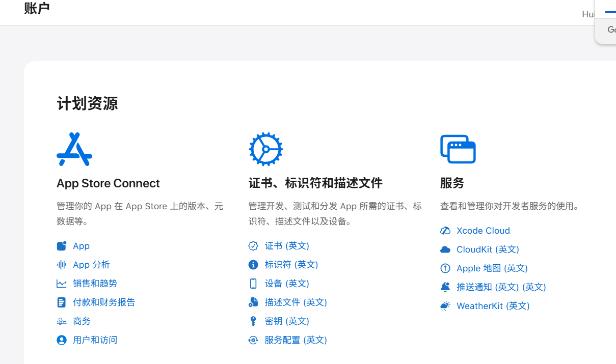Open the Apple 地图 (英文) link
616x364 pixels.
coord(492,268)
